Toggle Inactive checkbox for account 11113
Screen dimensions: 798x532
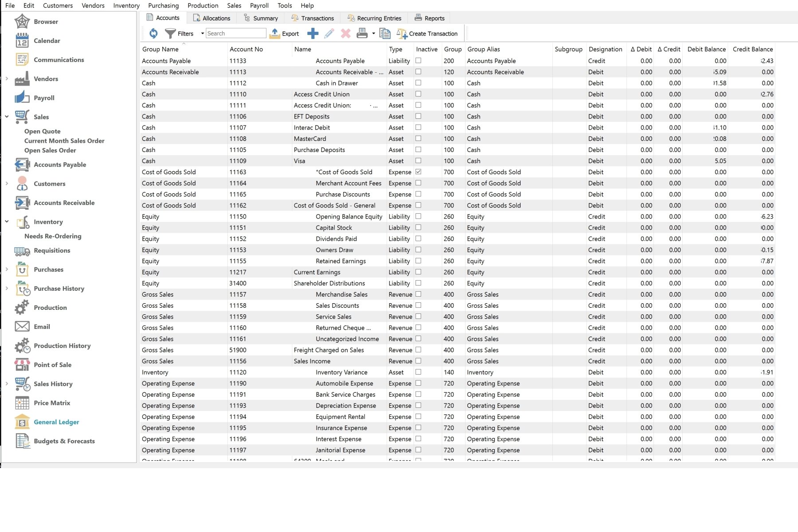click(418, 71)
